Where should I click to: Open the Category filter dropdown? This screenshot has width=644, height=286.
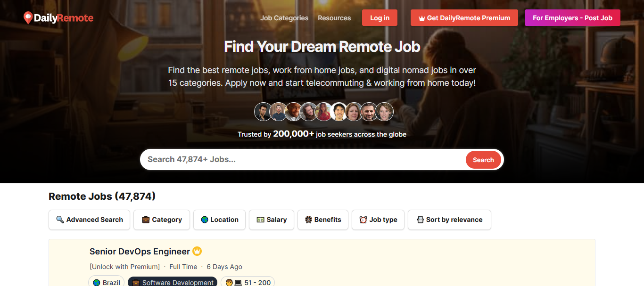pos(162,220)
